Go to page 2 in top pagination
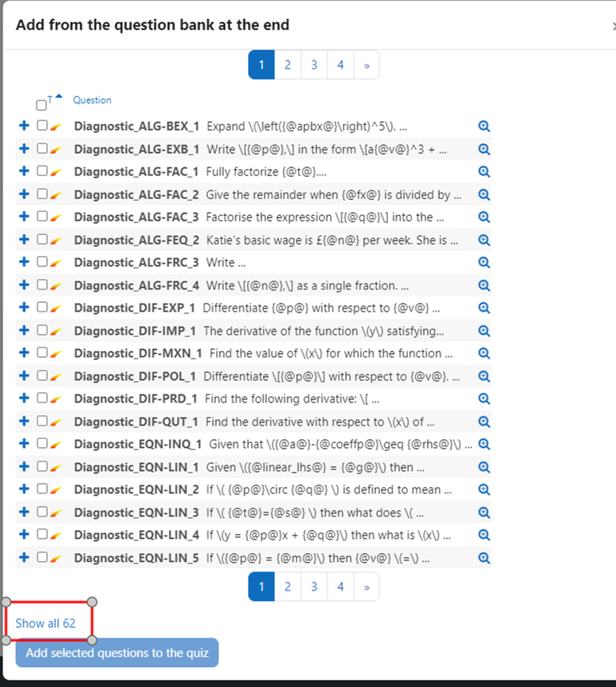Image resolution: width=616 pixels, height=687 pixels. pyautogui.click(x=288, y=65)
